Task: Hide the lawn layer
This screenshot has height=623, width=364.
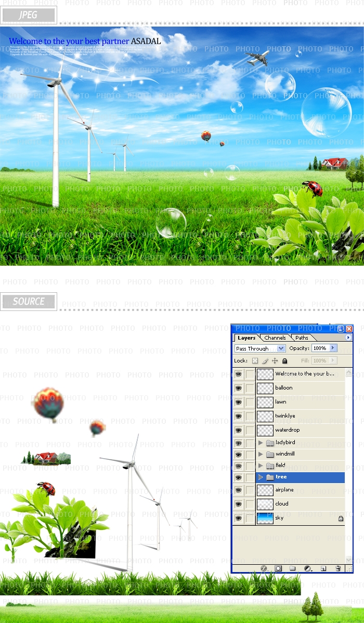Action: pos(239,402)
